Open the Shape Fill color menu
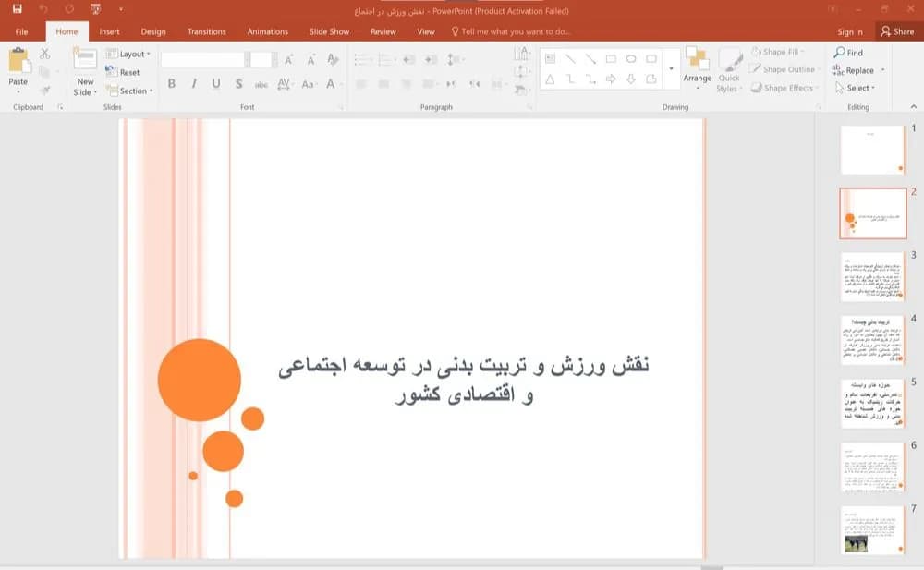Screen dimensions: 924x570 778,52
